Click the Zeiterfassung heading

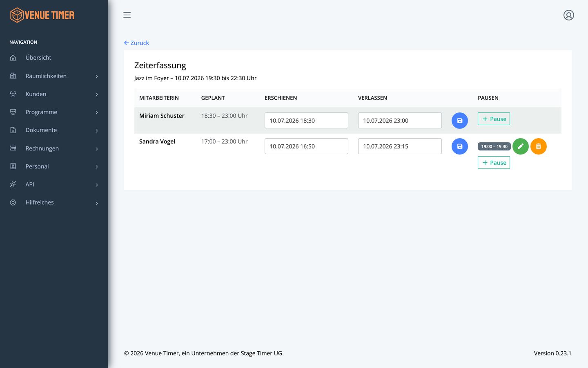tap(160, 65)
